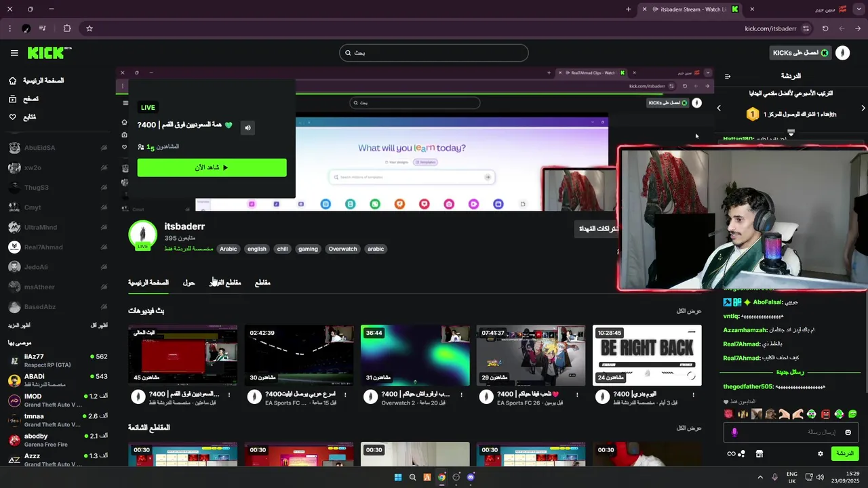Open مُتابع in the sidebar

click(x=22, y=117)
